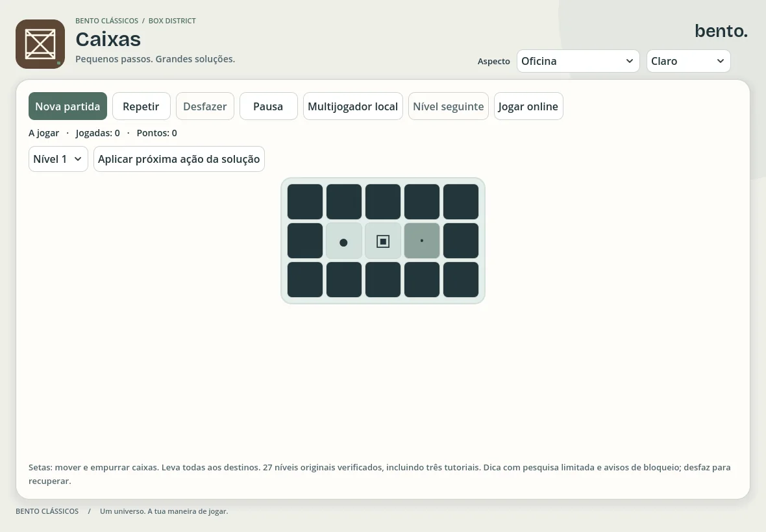Click the footer slogan Um universo. A tua maneira de jogar.
Image resolution: width=766 pixels, height=532 pixels.
point(164,511)
